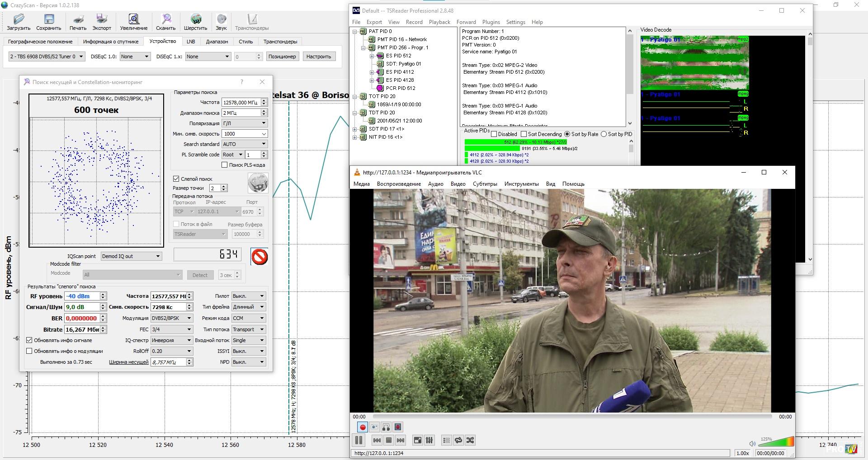This screenshot has width=868, height=460.
Task: Start scanning with the Сканить icon
Action: (166, 22)
